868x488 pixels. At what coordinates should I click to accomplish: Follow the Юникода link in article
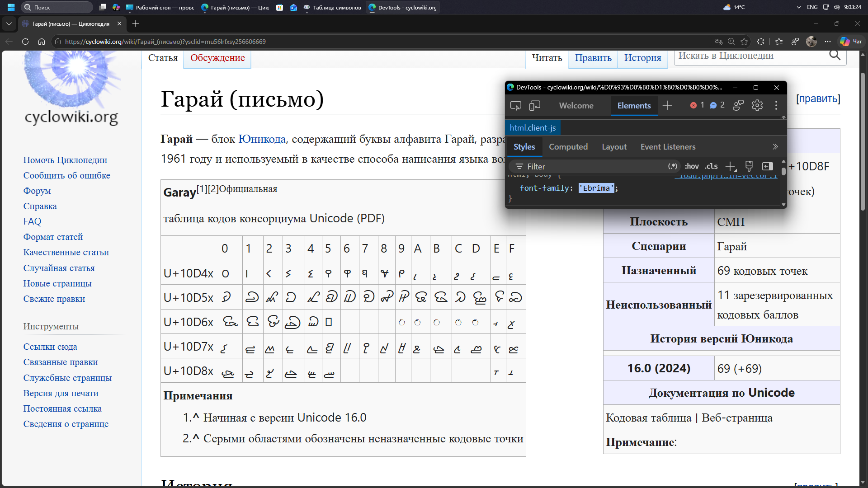pyautogui.click(x=262, y=139)
